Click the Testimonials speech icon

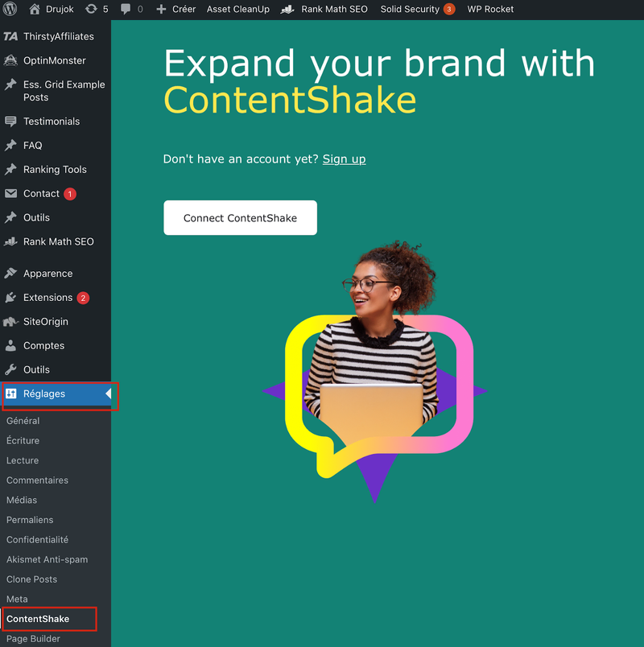[10, 122]
